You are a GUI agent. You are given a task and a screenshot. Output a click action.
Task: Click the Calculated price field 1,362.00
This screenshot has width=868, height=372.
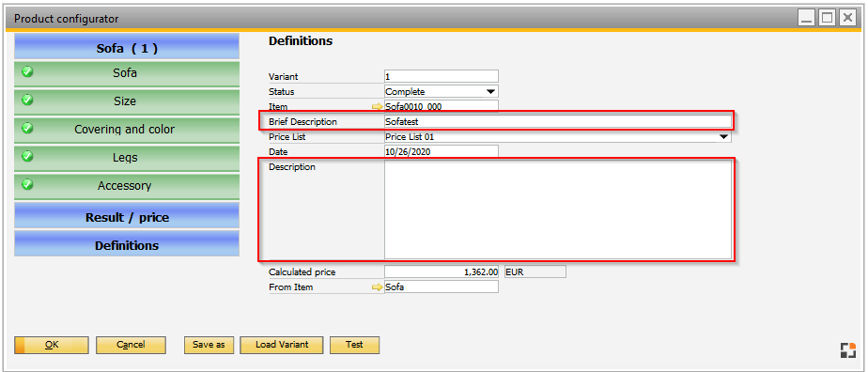coord(442,271)
